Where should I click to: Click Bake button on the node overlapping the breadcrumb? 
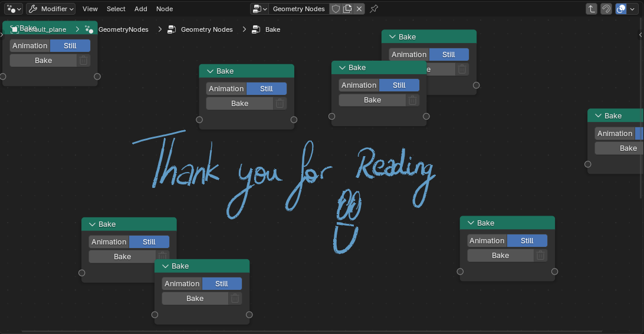pyautogui.click(x=43, y=60)
